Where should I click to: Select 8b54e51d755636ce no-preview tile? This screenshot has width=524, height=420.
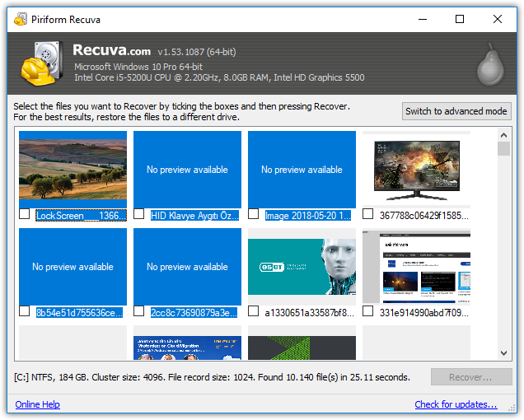(x=73, y=267)
